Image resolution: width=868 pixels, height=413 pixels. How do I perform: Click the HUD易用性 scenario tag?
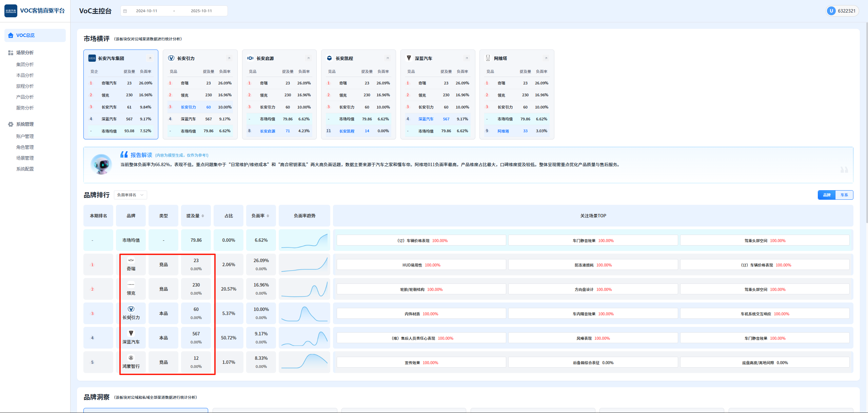(412, 265)
